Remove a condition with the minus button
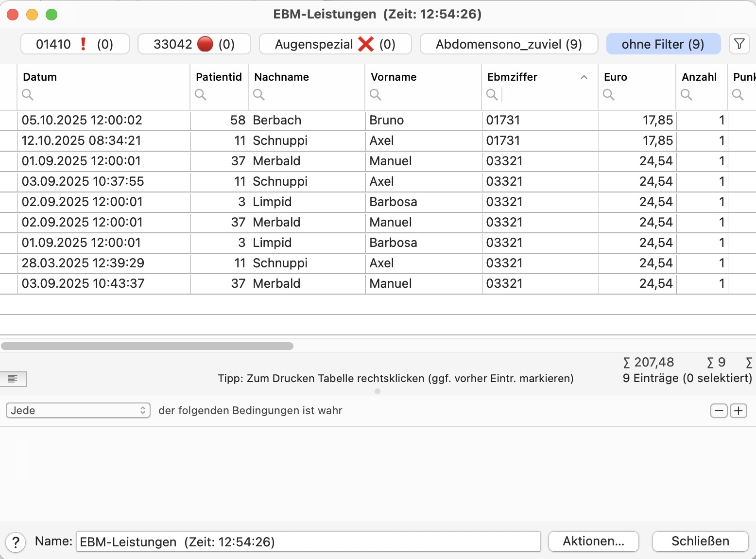The image size is (756, 559). 719,411
